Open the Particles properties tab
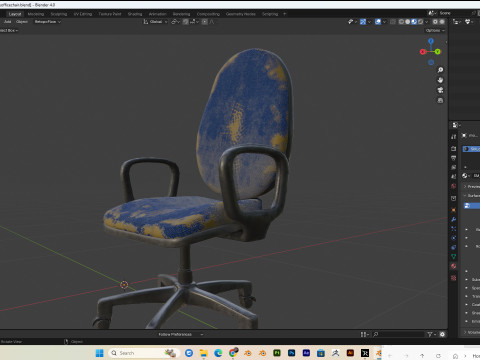Viewport: 480px width, 360px height. [x=454, y=229]
